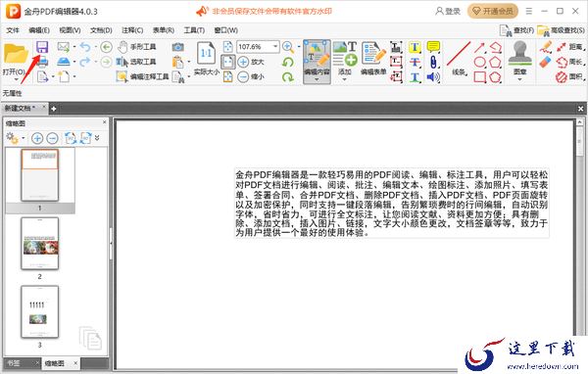Click the 编辑表单 edit form button
This screenshot has width=588, height=374.
click(x=373, y=59)
